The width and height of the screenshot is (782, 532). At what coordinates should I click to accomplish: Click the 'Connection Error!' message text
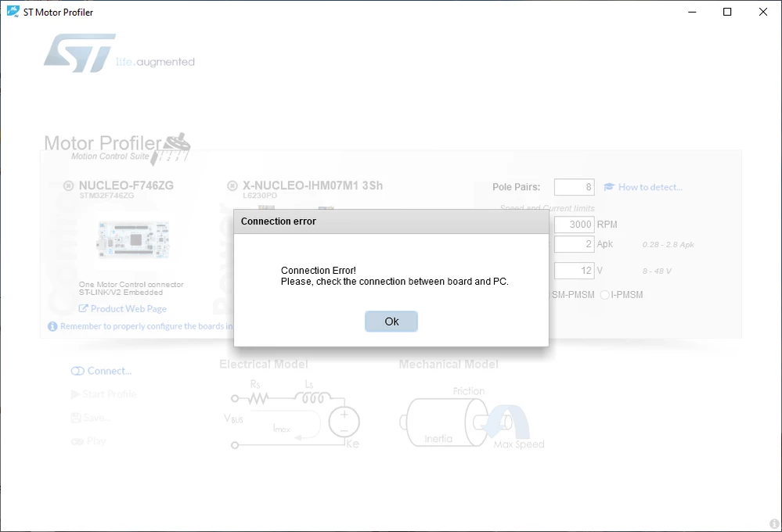(x=318, y=270)
